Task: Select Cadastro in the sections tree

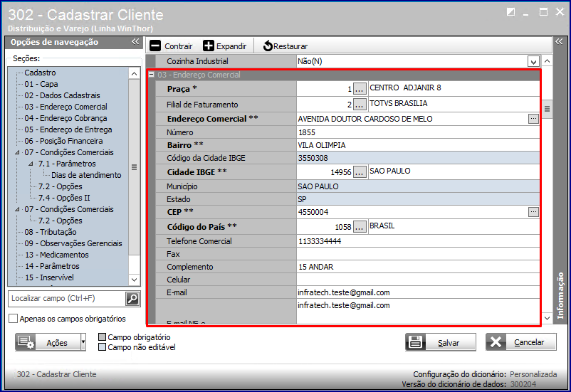Action: pyautogui.click(x=40, y=73)
